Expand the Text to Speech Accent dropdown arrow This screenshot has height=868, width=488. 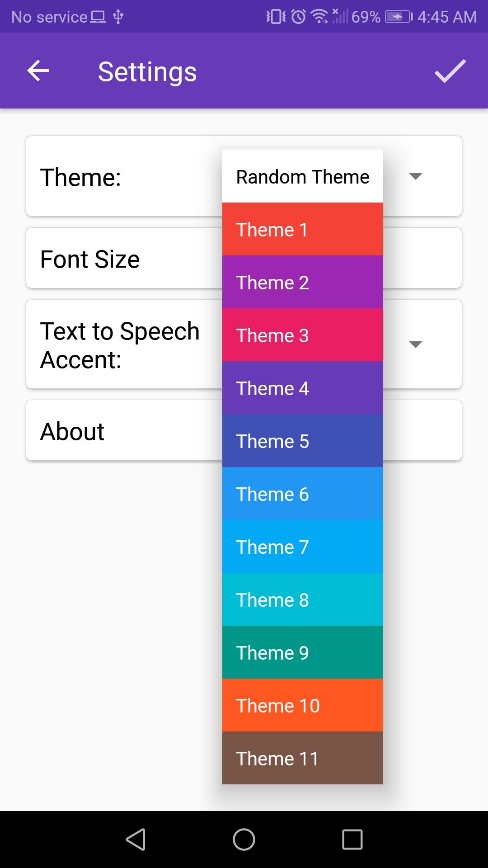click(x=415, y=344)
